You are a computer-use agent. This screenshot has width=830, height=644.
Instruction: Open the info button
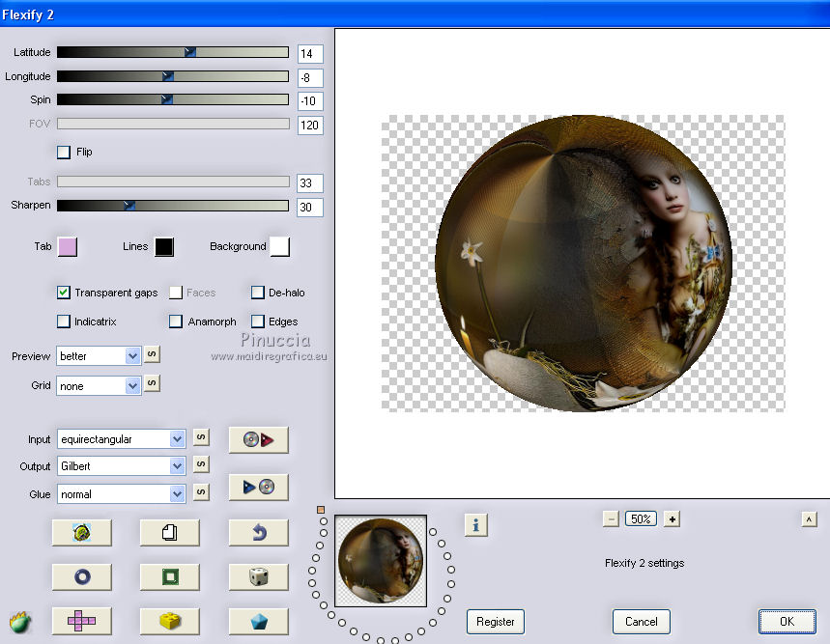click(475, 525)
